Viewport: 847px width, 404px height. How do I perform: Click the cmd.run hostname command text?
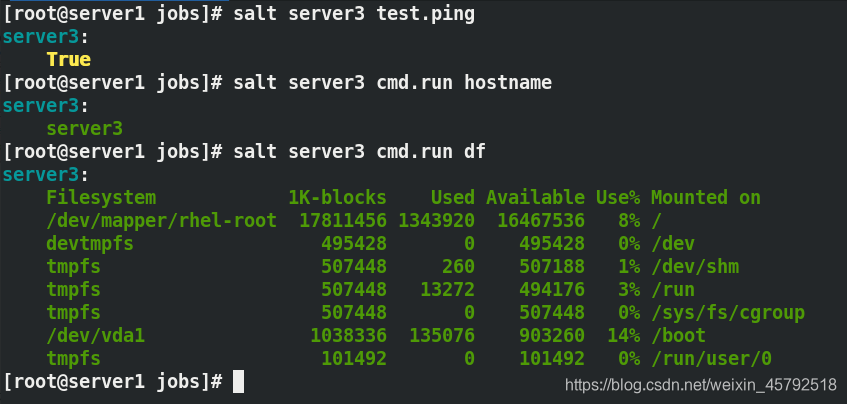click(x=464, y=82)
